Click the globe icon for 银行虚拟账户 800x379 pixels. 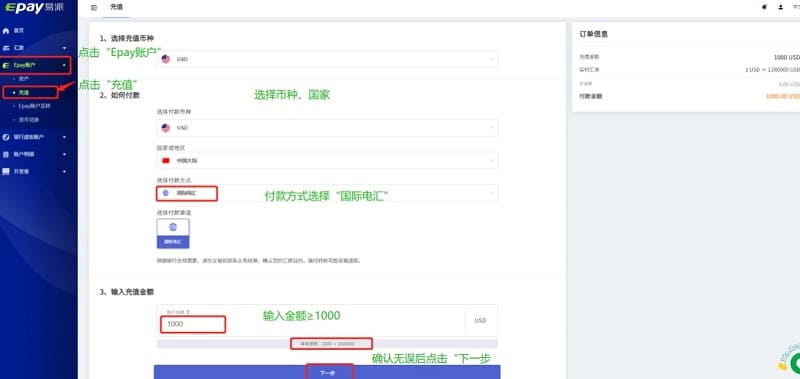[x=6, y=137]
